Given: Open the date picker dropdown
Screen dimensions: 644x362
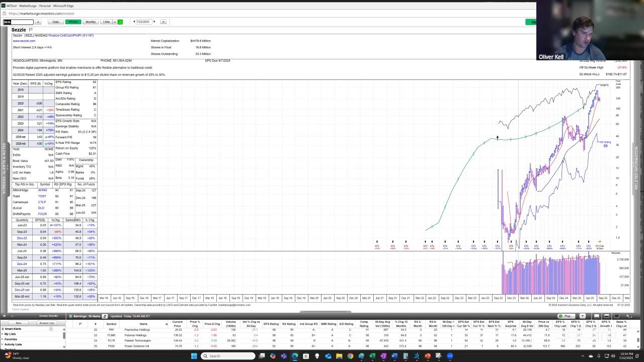Looking at the screenshot, I should [164, 22].
